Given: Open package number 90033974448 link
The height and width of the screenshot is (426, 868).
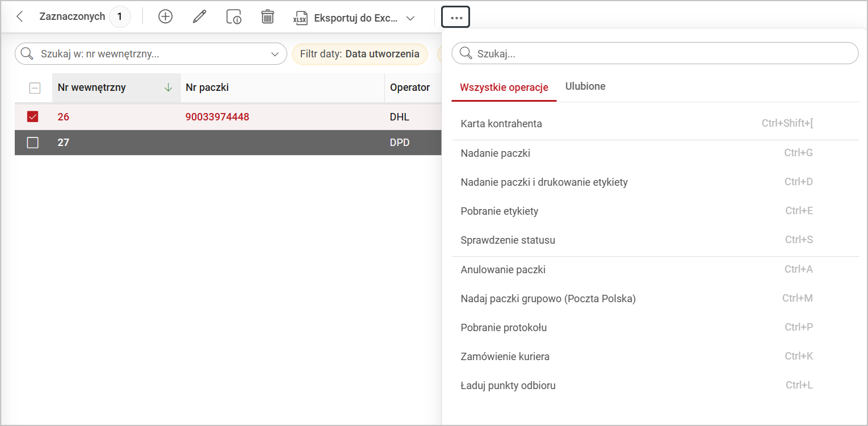Looking at the screenshot, I should coord(217,117).
